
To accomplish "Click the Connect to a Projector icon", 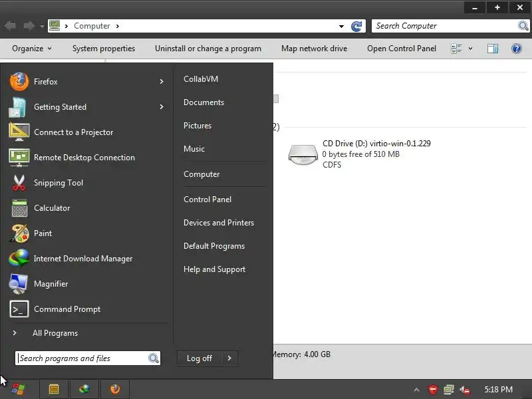I will coord(19,132).
